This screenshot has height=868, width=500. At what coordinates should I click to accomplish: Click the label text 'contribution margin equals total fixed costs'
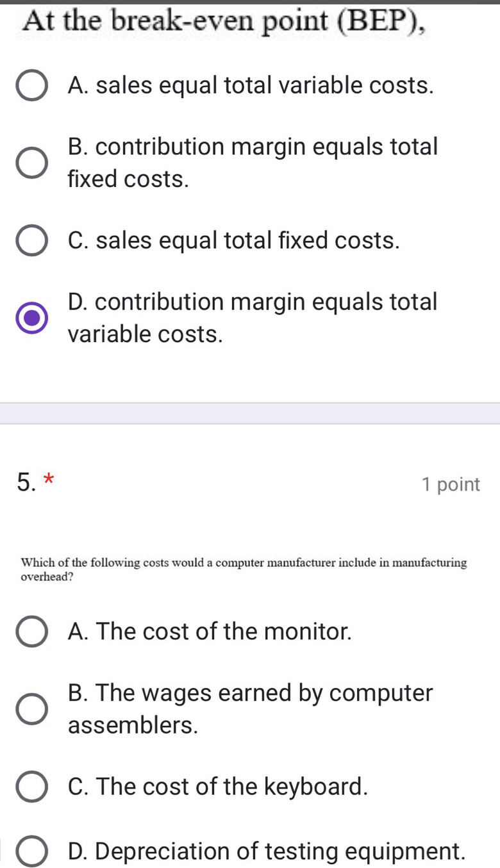point(253,163)
